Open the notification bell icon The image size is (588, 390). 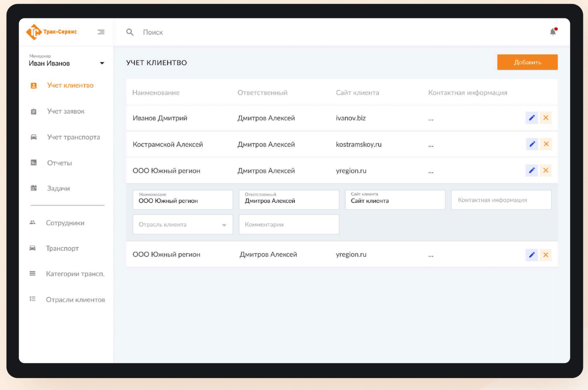click(x=553, y=32)
